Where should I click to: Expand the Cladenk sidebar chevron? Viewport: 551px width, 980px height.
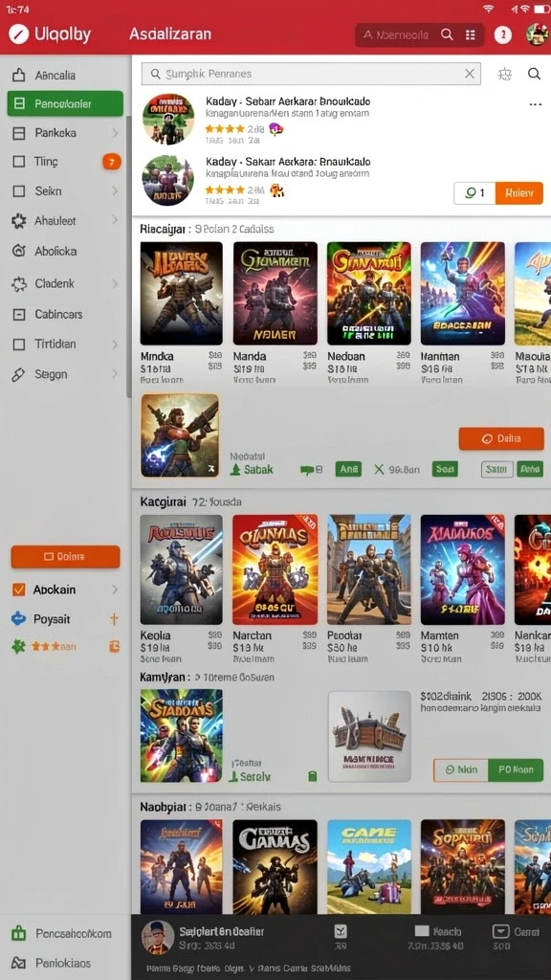coord(115,283)
